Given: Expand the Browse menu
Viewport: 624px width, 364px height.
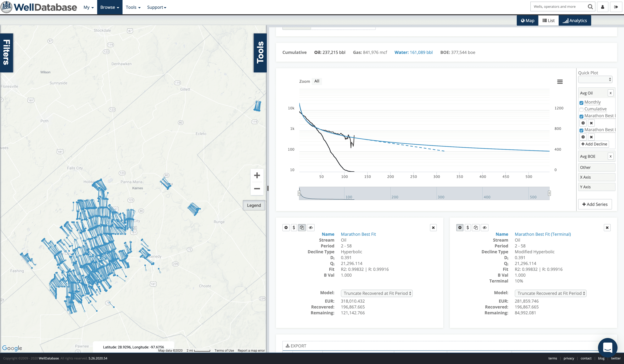Looking at the screenshot, I should tap(110, 7).
